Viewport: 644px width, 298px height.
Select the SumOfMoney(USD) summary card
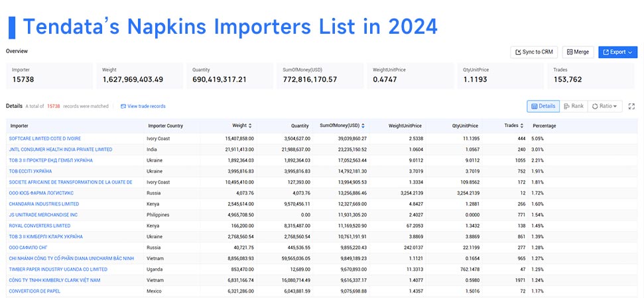point(320,76)
